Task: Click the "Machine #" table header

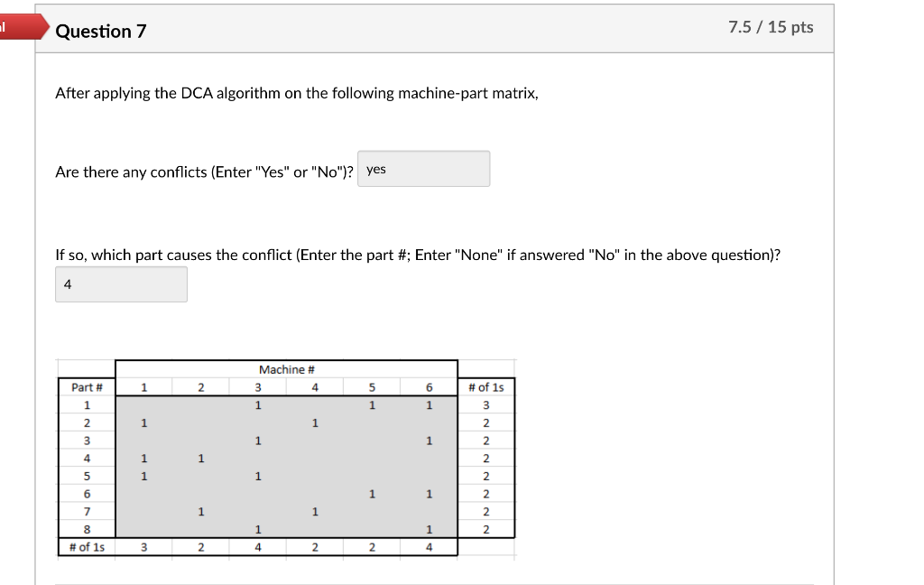Action: click(286, 369)
